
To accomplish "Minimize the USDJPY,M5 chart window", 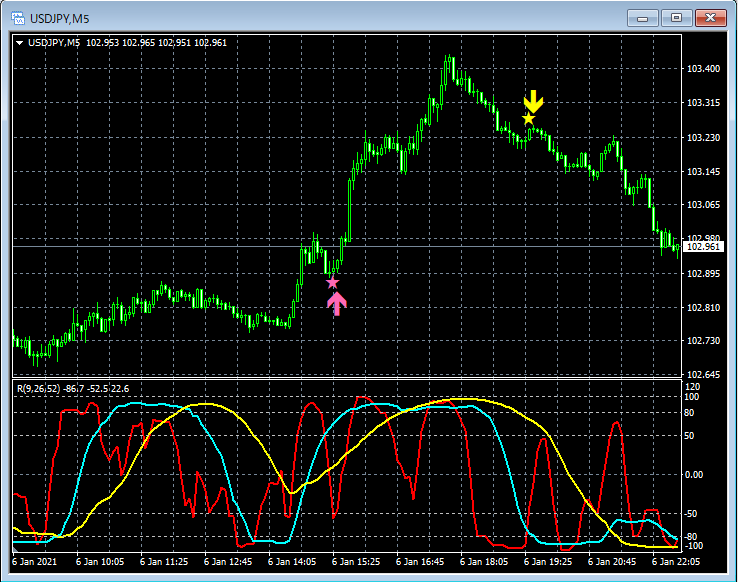I will [x=644, y=18].
